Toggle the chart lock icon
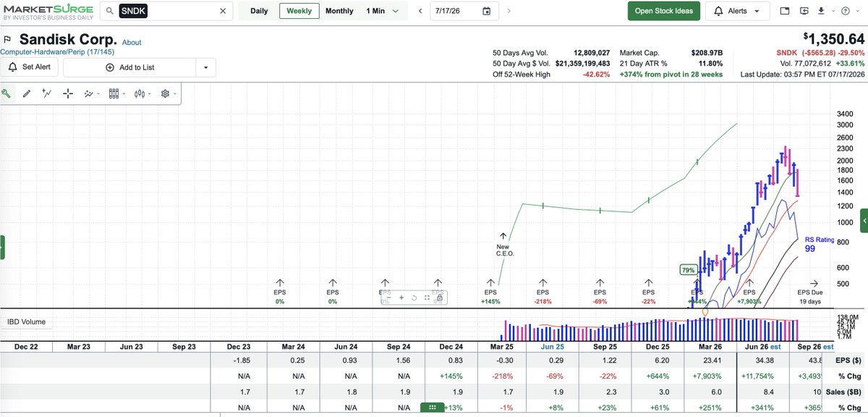Image resolution: width=868 pixels, height=417 pixels. point(439,298)
